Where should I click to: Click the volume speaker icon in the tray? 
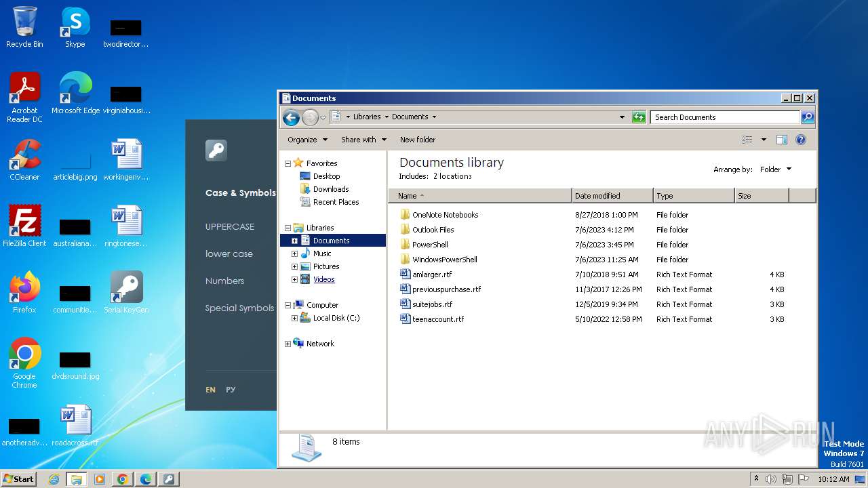pos(771,479)
